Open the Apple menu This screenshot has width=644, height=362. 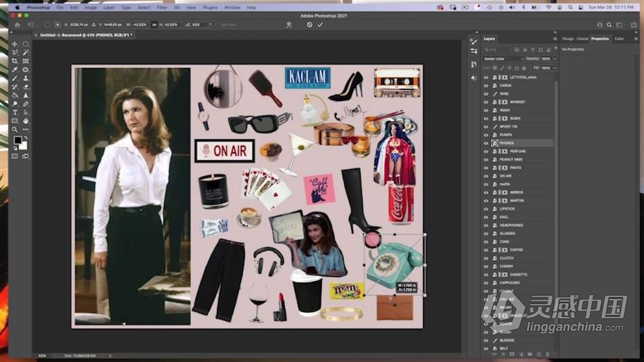point(17,8)
